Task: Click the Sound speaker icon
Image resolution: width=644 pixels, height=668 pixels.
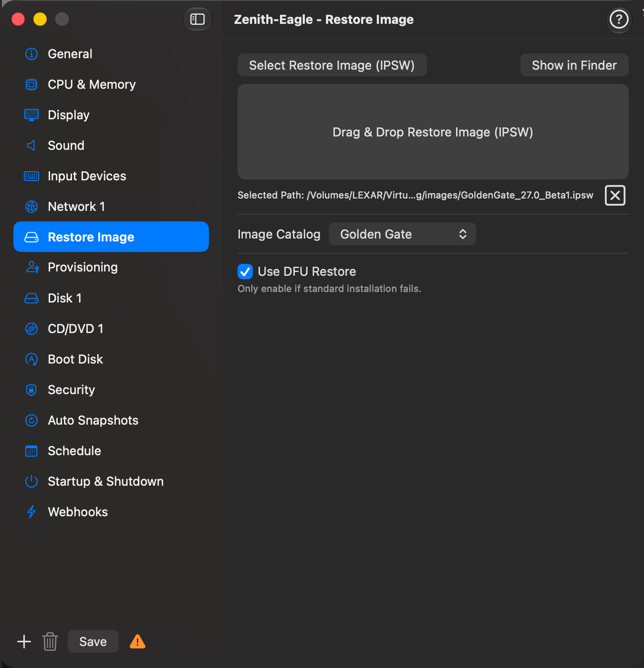Action: coord(31,146)
